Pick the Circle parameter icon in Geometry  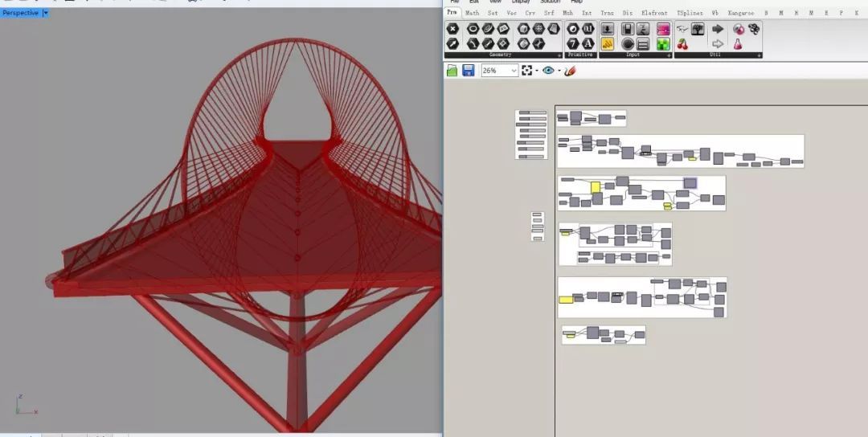pyautogui.click(x=473, y=29)
